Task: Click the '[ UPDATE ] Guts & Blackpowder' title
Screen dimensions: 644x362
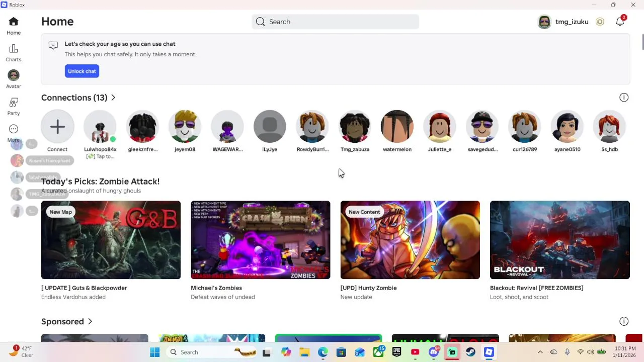Action: click(x=84, y=288)
